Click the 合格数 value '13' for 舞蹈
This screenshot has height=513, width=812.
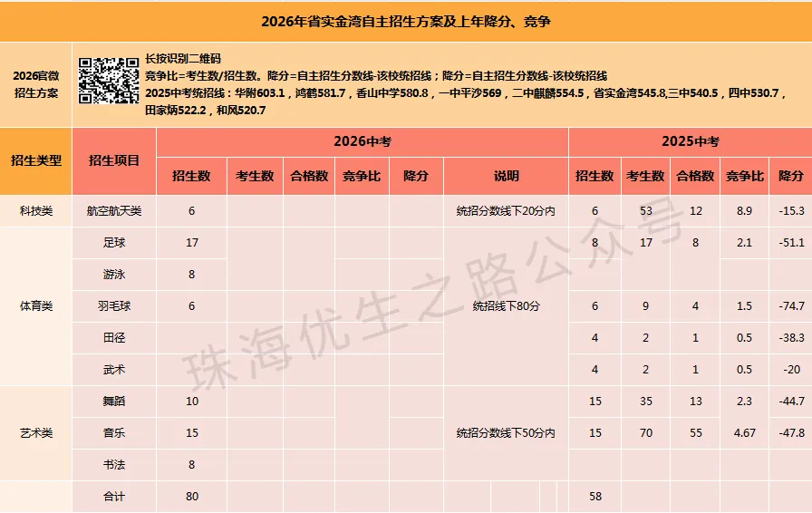tap(695, 402)
